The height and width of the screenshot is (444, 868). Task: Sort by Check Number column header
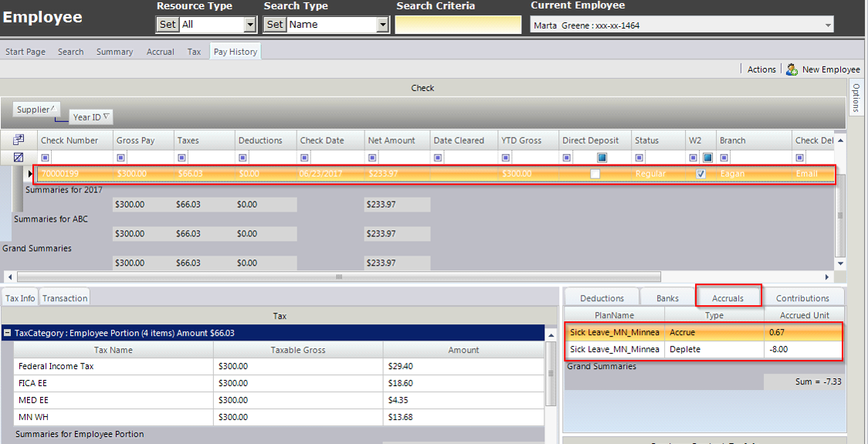coord(75,141)
